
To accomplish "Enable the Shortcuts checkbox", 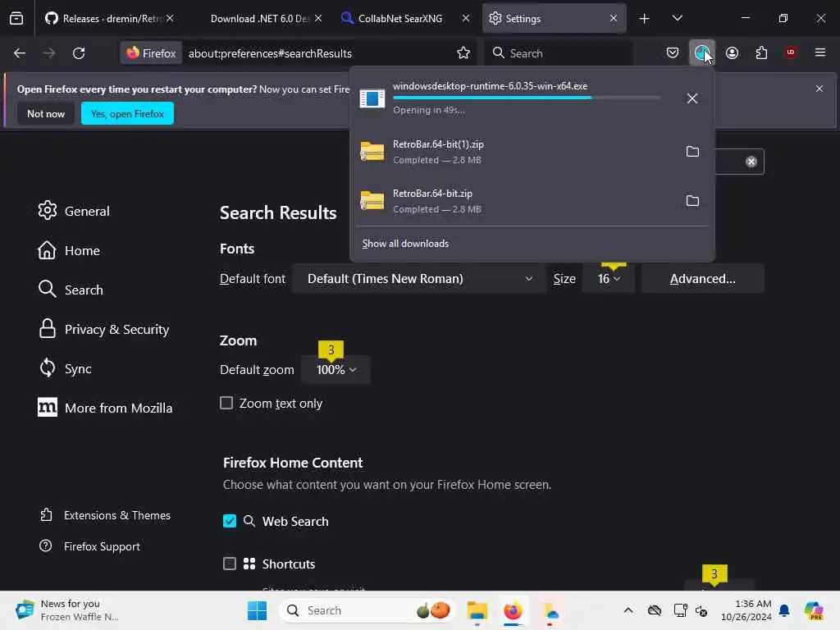I will pos(230,564).
